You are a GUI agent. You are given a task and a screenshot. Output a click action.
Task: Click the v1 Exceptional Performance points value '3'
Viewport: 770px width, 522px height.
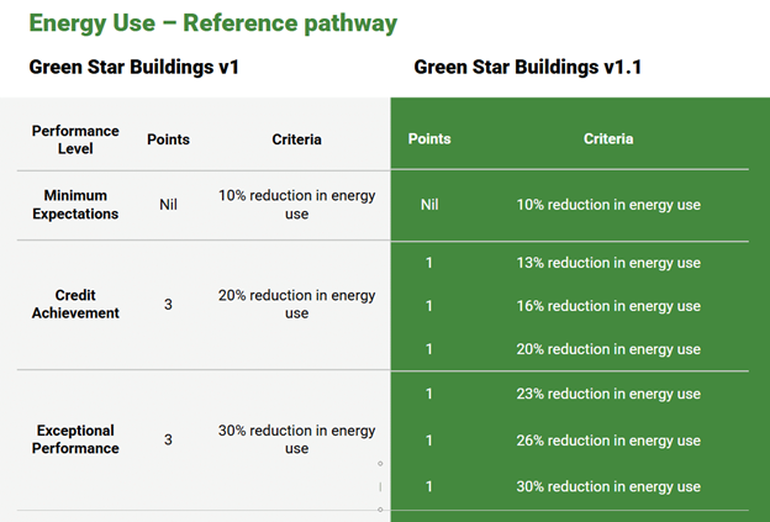(x=168, y=439)
